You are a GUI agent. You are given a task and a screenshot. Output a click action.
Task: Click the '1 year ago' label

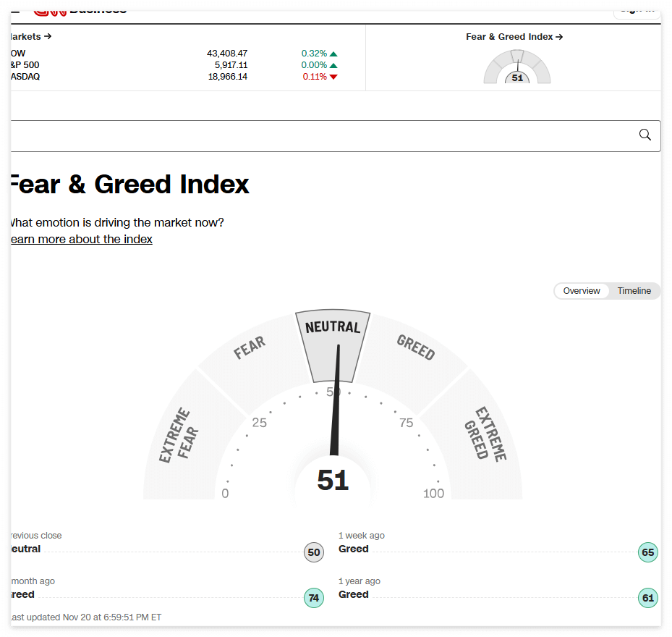359,581
